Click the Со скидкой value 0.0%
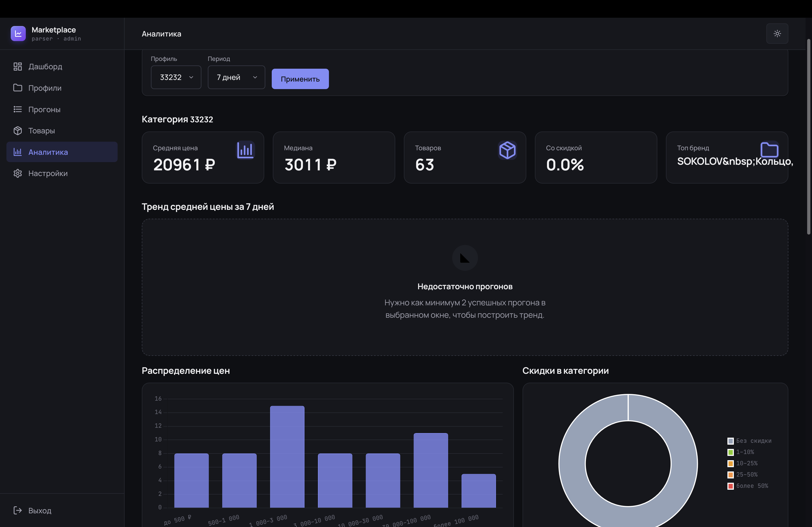Viewport: 812px width, 527px height. click(565, 165)
